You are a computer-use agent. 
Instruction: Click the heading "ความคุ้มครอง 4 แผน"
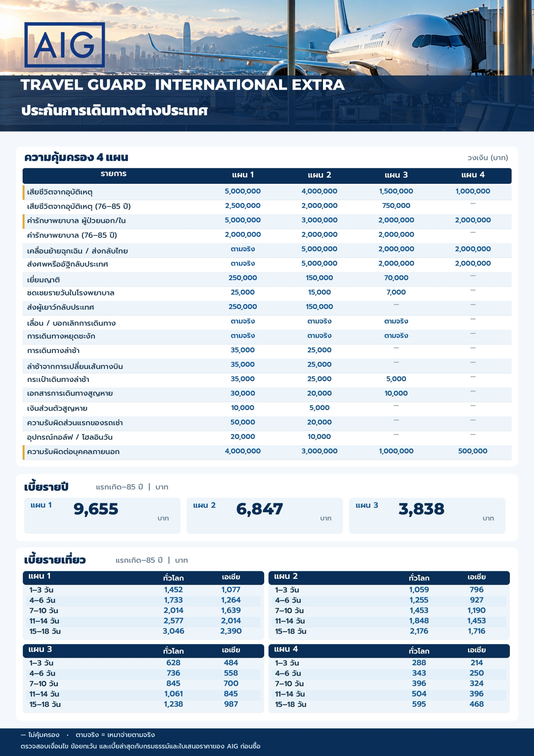(76, 157)
